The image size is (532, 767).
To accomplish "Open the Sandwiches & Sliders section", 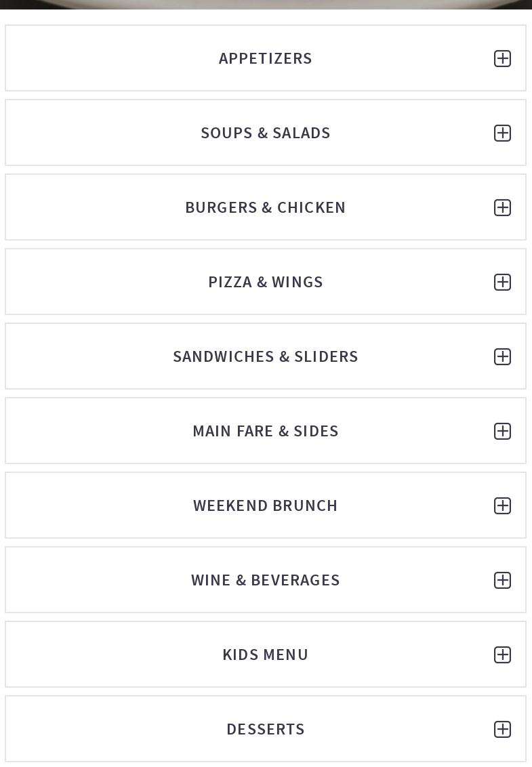I will pos(265,356).
